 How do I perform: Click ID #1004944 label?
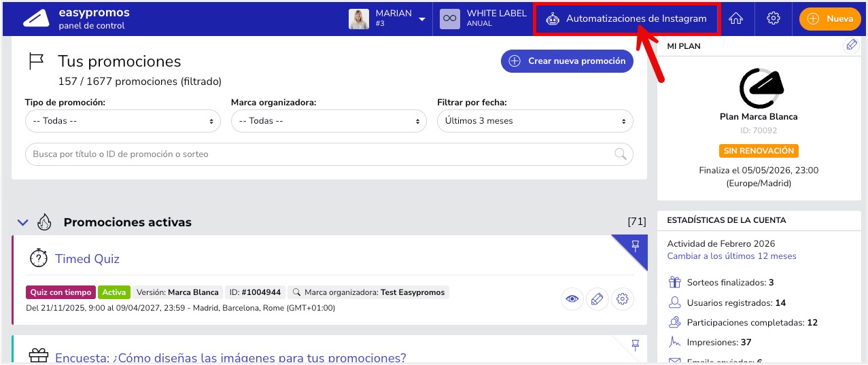[255, 292]
